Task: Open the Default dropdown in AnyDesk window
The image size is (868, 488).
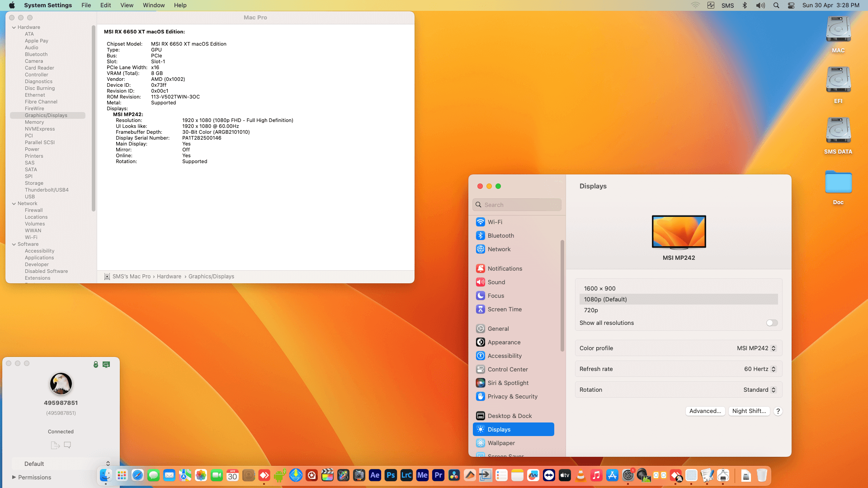Action: 61,464
